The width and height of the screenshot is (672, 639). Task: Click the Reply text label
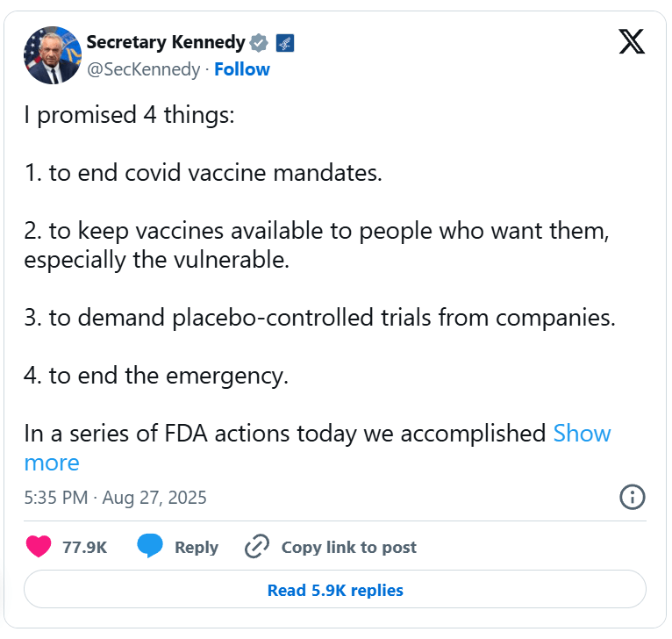click(x=197, y=547)
